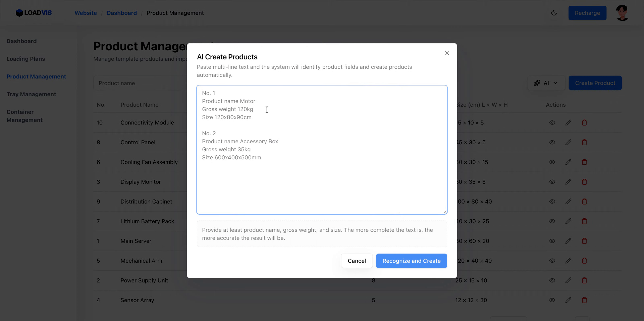Open the profile avatar menu
Viewport: 644px width, 321px height.
(622, 13)
